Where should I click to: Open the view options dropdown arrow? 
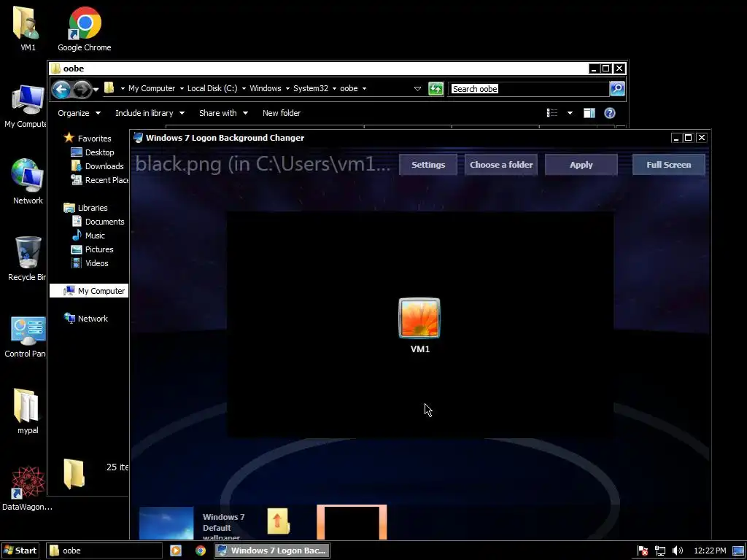570,113
